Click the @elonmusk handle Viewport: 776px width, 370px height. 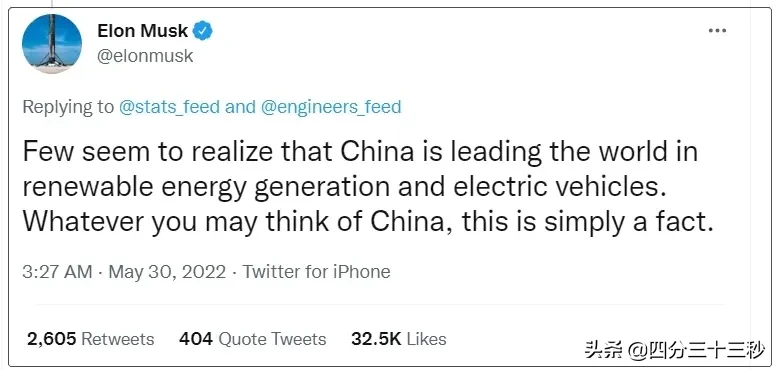[x=145, y=56]
